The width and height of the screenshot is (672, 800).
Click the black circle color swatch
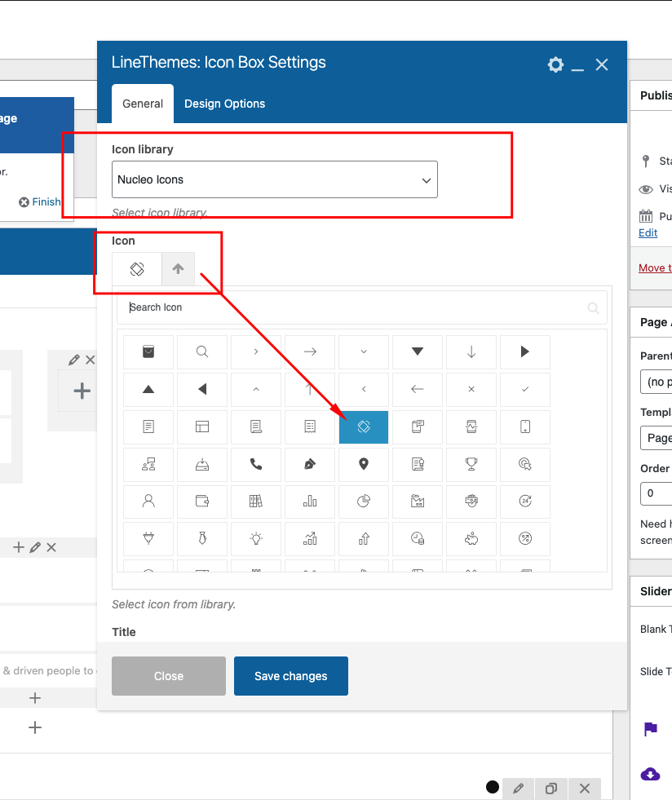click(493, 787)
